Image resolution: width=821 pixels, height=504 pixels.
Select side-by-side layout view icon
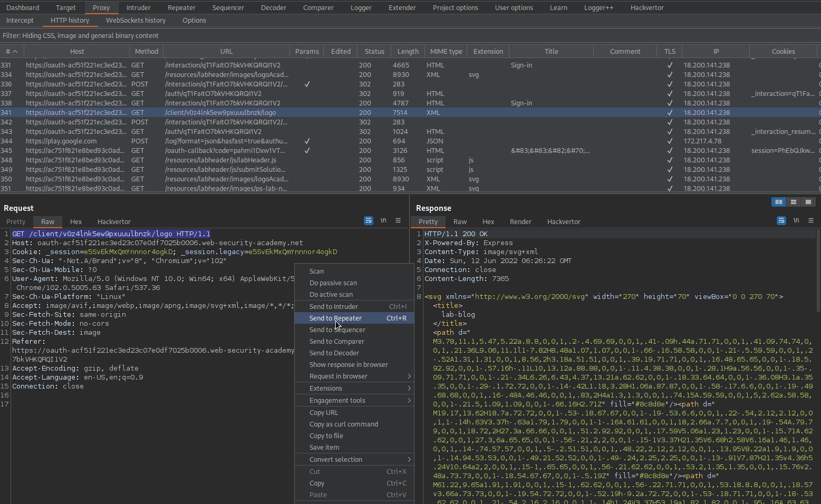point(778,202)
